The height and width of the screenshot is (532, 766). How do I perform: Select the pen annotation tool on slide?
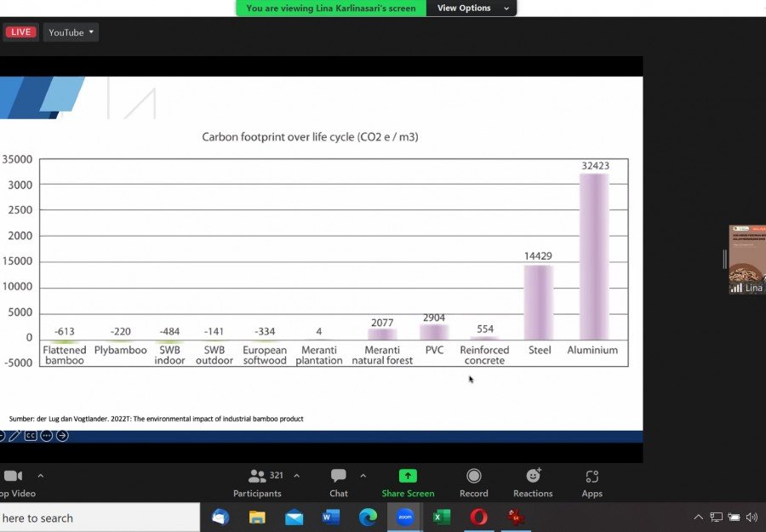pos(14,435)
